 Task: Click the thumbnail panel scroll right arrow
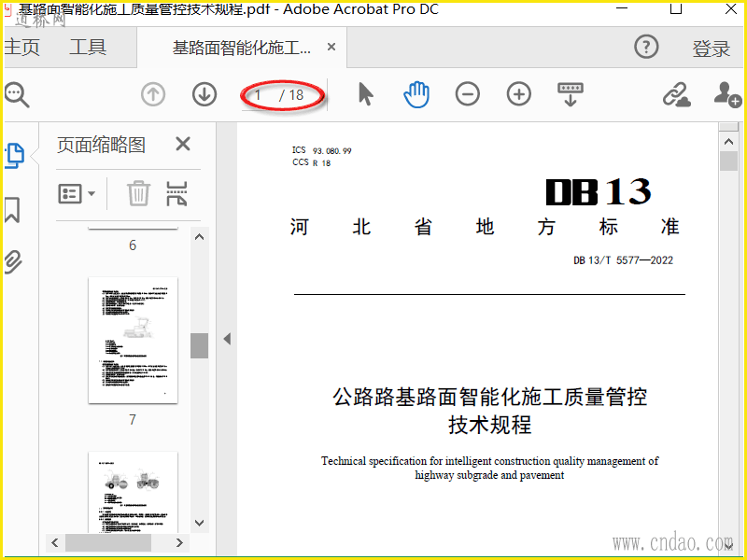tap(179, 542)
